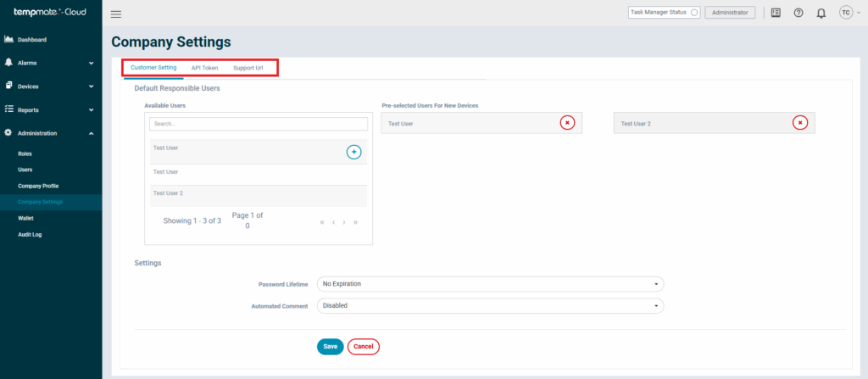This screenshot has width=868, height=379.
Task: Click the 'Password Lifetime' label
Action: (283, 284)
